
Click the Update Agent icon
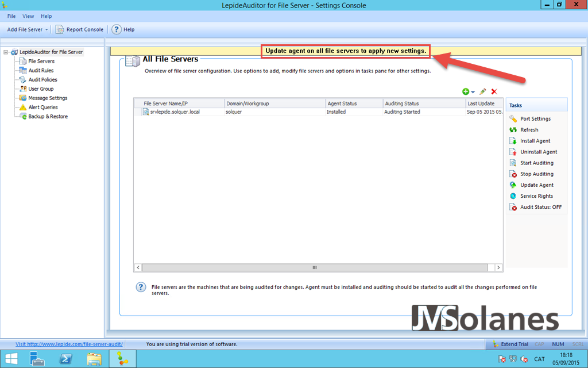click(513, 185)
